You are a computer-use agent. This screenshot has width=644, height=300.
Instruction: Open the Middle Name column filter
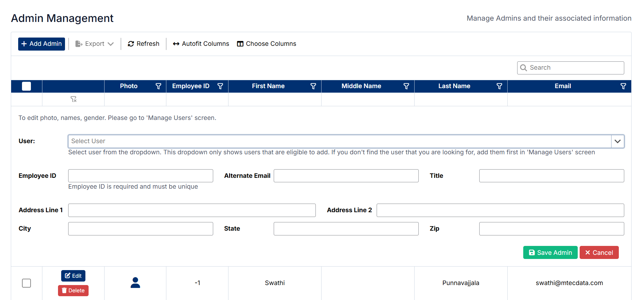pos(406,86)
